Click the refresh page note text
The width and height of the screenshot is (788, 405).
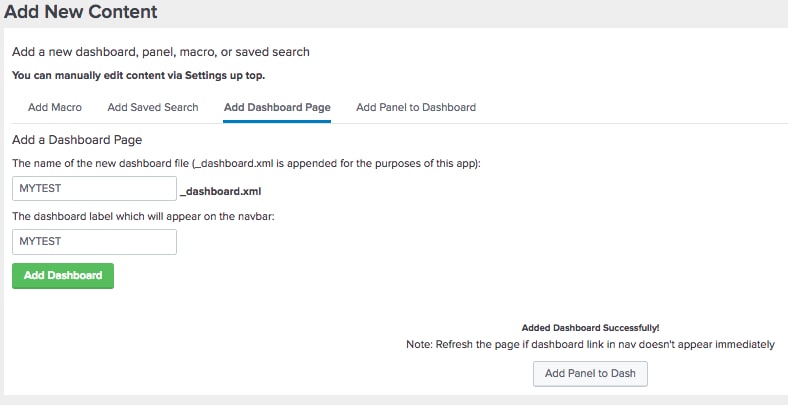click(590, 345)
